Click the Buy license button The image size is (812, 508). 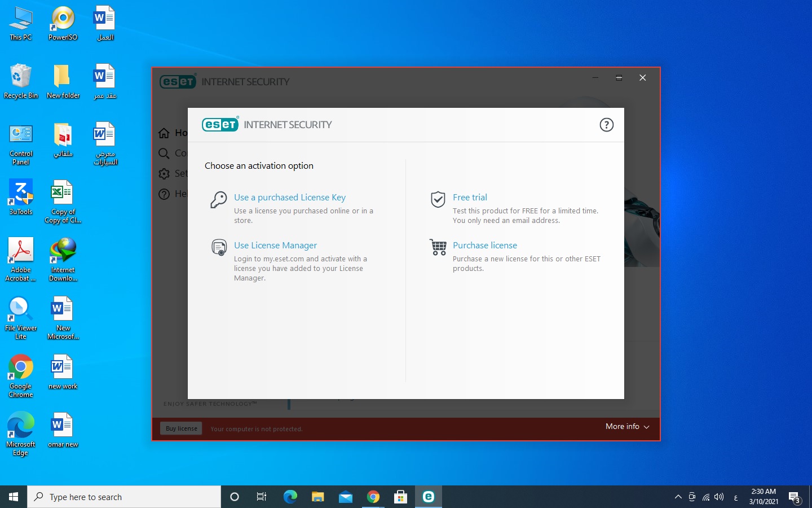182,428
